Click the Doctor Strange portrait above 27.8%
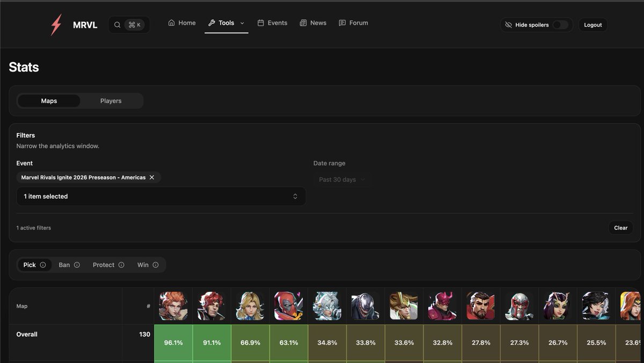Screen dimensions: 644x363 pos(481,306)
